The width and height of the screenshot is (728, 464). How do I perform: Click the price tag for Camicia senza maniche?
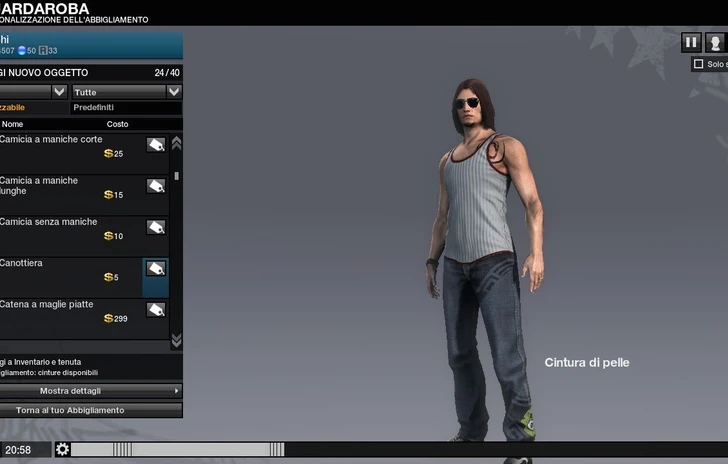click(x=156, y=227)
